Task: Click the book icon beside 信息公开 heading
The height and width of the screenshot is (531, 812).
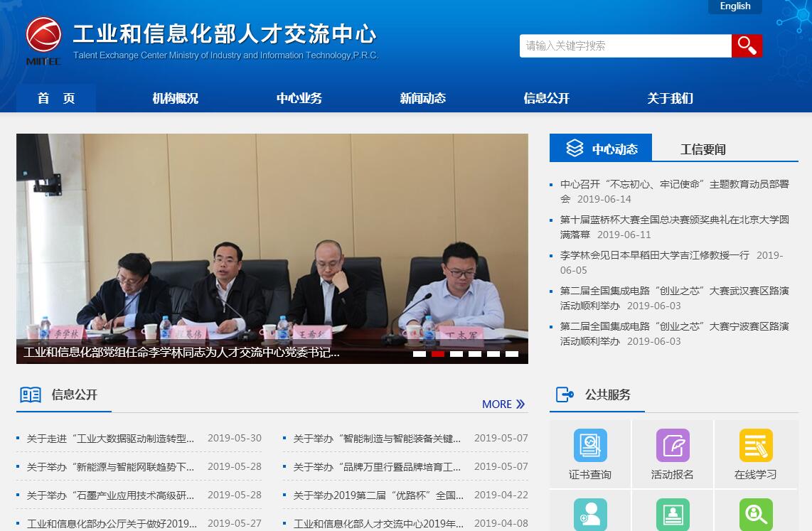Action: click(x=30, y=395)
